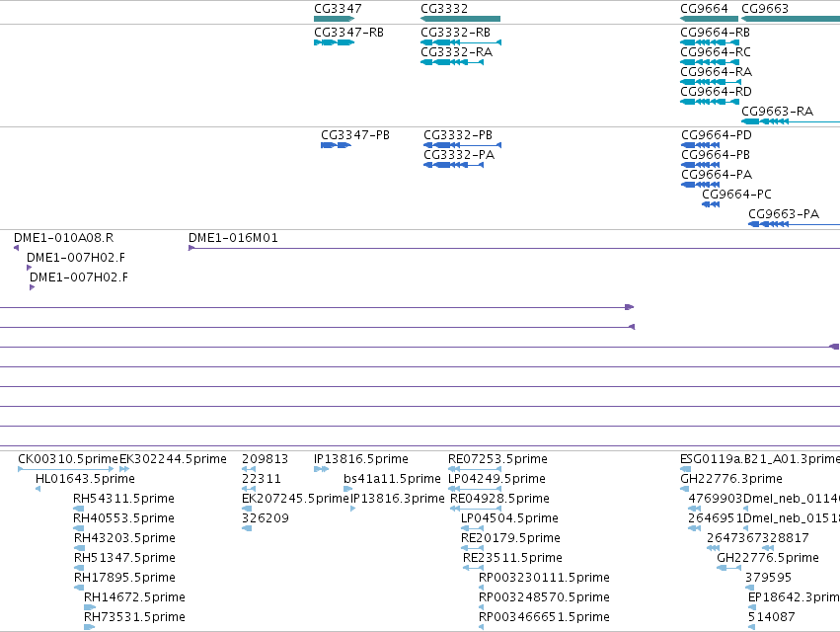Click transcript CG9664-RC label

(716, 52)
